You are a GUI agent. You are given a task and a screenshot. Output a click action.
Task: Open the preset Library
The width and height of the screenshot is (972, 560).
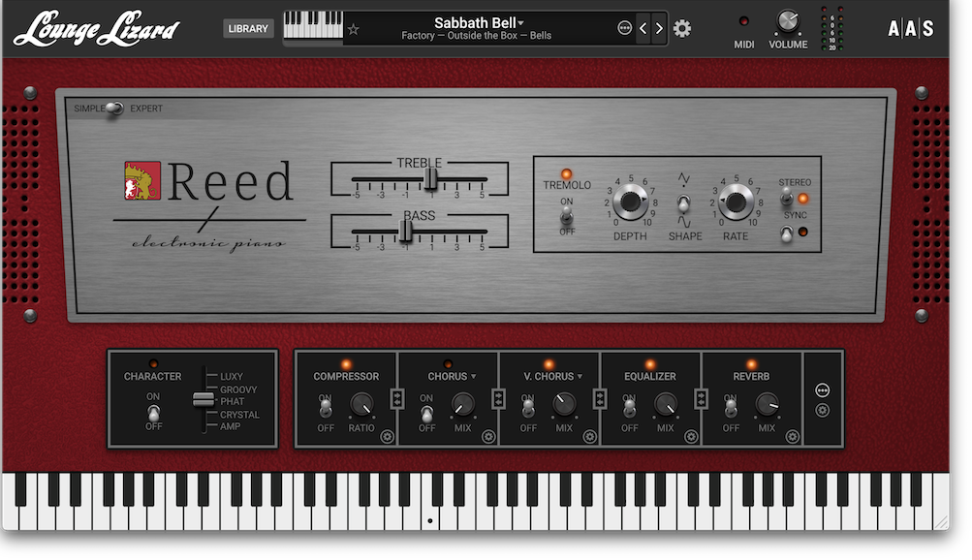[248, 28]
